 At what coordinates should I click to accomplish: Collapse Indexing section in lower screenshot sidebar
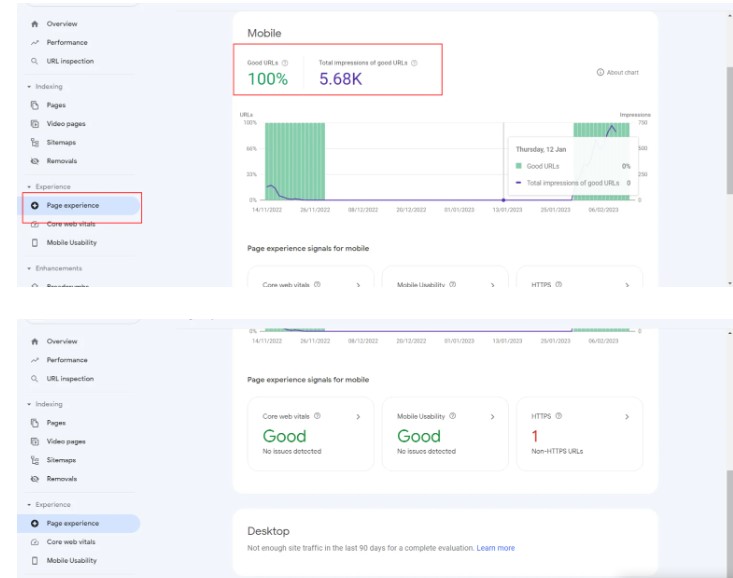(29, 405)
